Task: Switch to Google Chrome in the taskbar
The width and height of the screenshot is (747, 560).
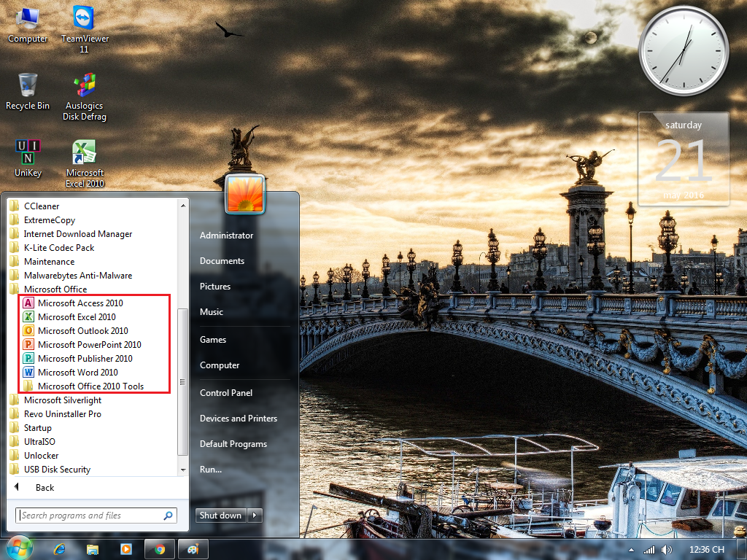Action: (160, 550)
